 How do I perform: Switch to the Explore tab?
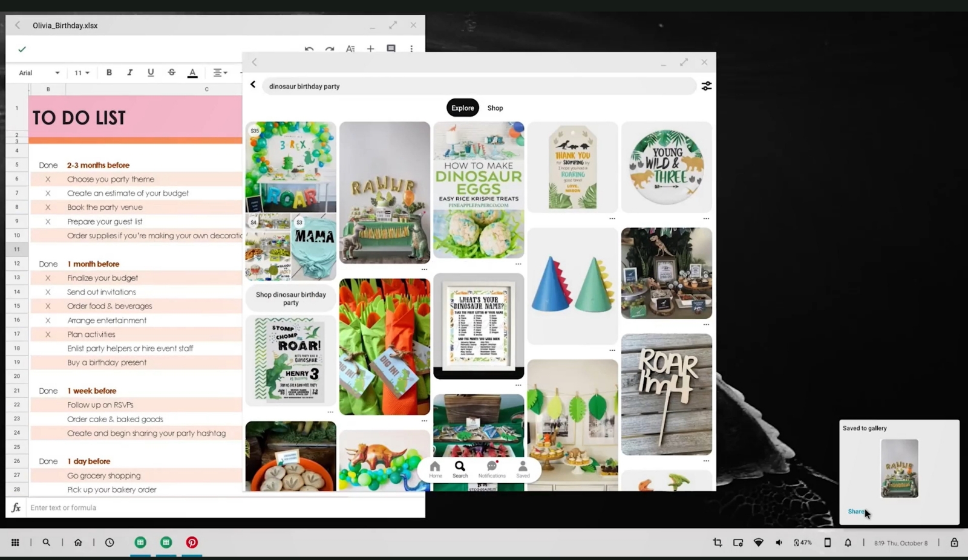(462, 108)
